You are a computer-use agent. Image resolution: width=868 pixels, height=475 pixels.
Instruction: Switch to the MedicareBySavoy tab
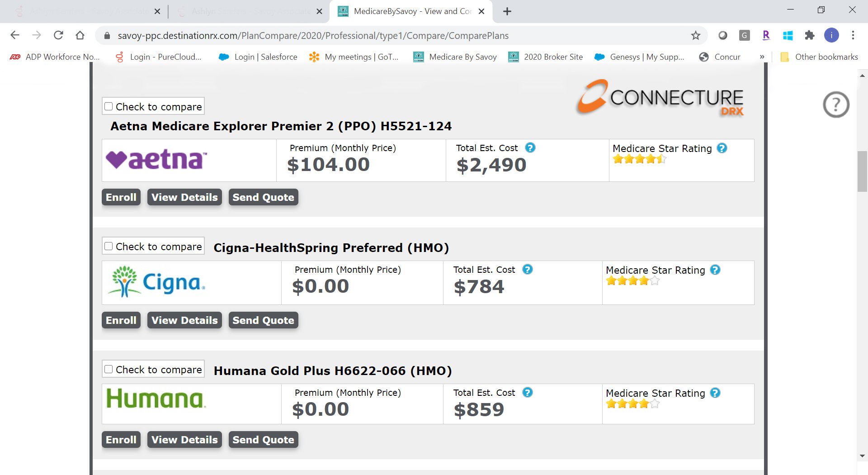(x=411, y=11)
